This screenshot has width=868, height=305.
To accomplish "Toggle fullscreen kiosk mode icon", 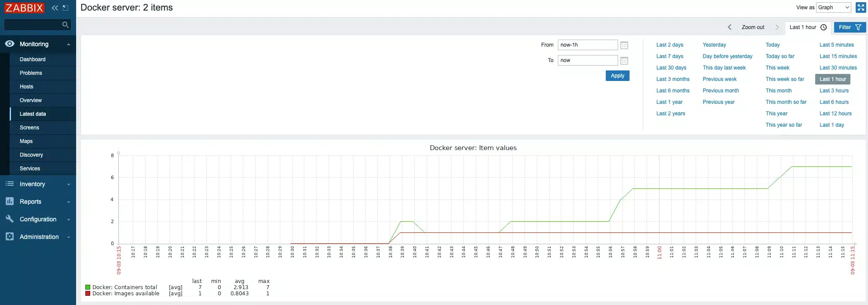I will [x=861, y=7].
